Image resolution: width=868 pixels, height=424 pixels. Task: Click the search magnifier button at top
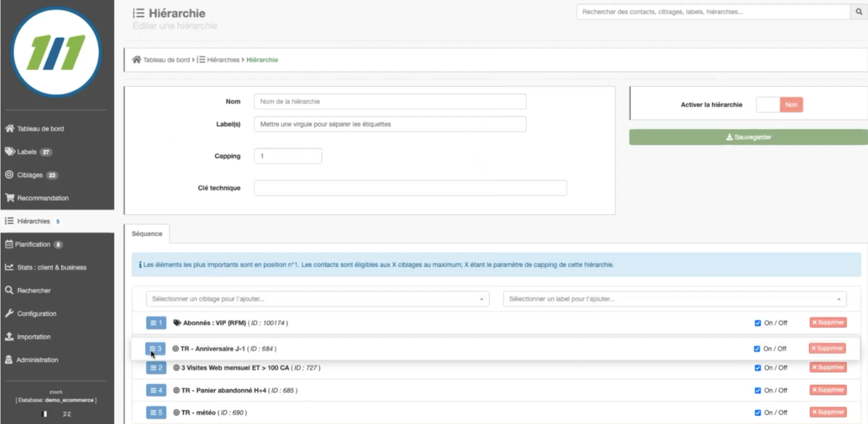click(859, 12)
